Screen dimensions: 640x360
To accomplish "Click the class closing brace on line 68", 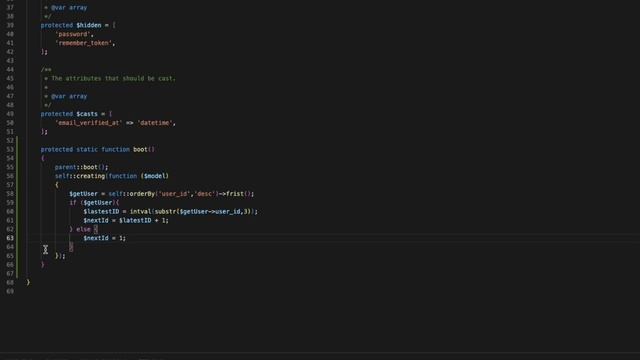I will coord(28,282).
